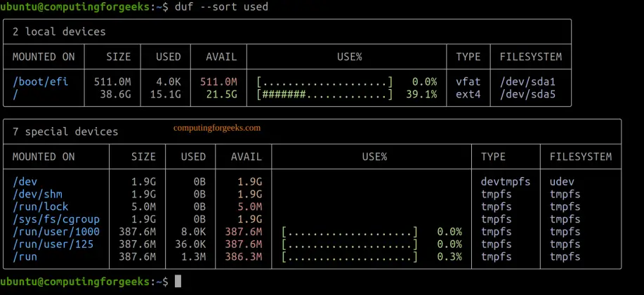Click the computingforgeeks.com watermark link
This screenshot has height=295, width=644.
[216, 128]
